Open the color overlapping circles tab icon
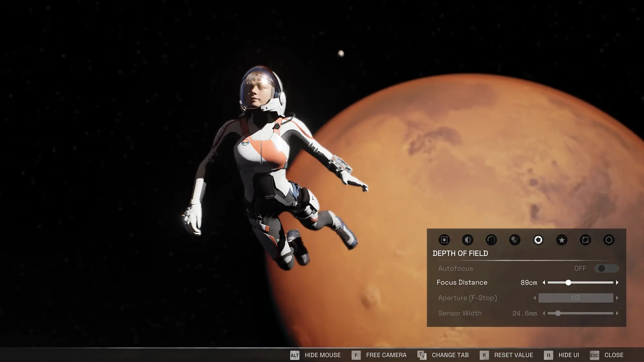 point(515,240)
